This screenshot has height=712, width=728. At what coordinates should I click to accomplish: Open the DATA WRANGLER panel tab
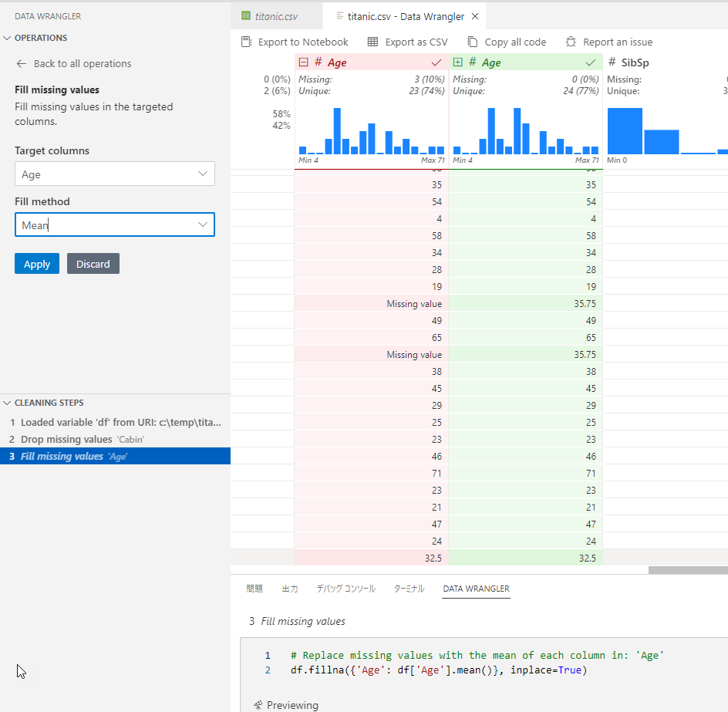476,588
